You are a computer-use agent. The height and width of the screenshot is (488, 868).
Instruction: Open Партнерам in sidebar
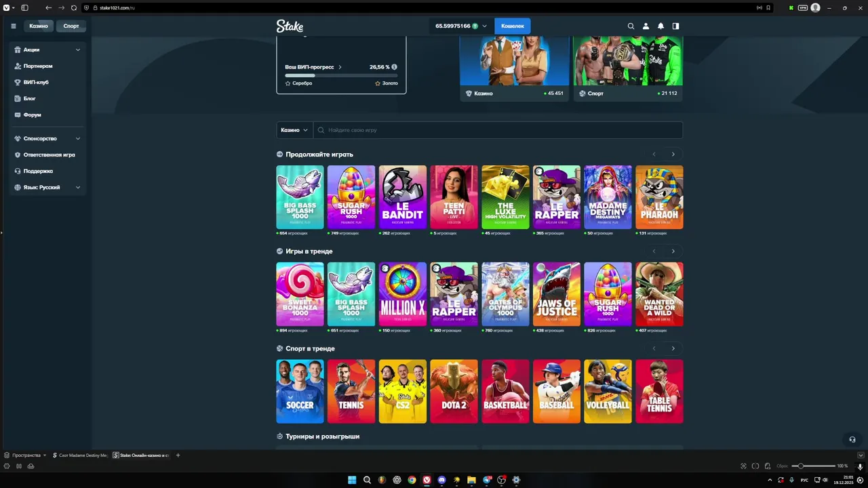(x=47, y=66)
